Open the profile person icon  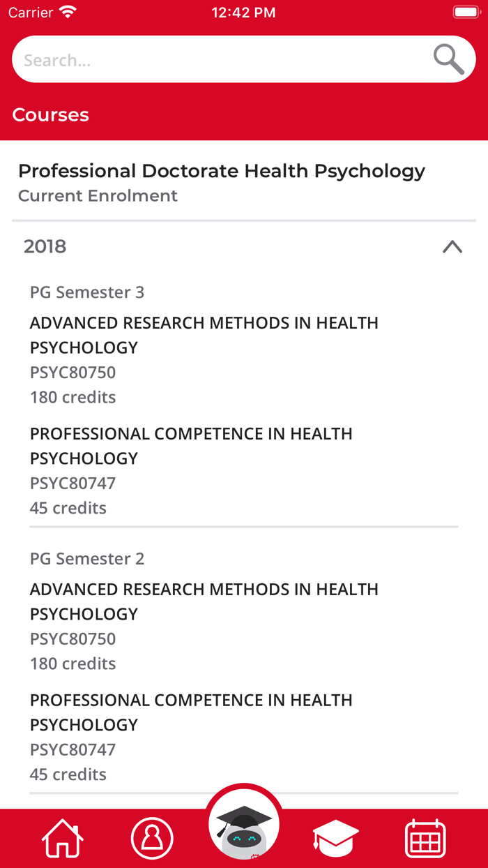tap(152, 838)
